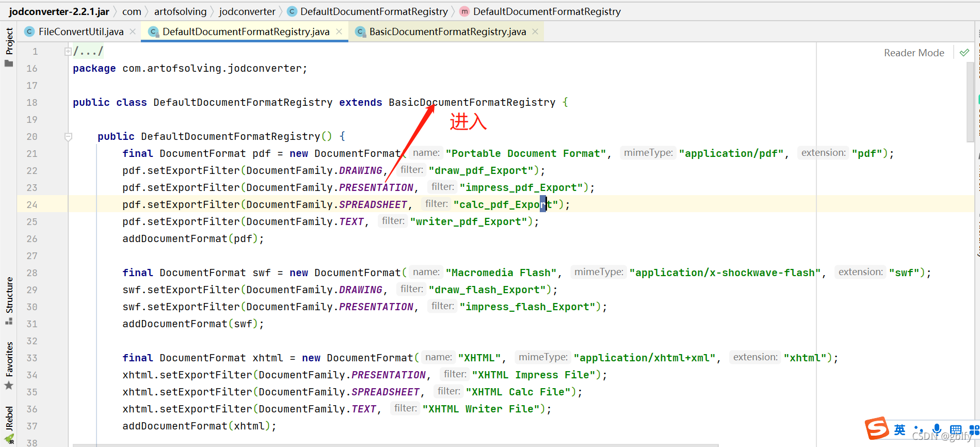
Task: Click the class file icon on FileConvertUtil.java tab
Action: point(29,31)
